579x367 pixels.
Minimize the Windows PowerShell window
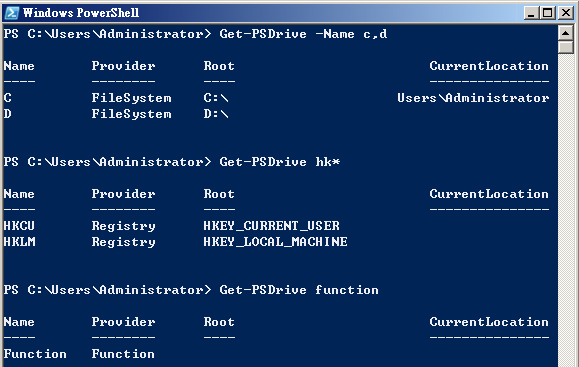(x=531, y=13)
